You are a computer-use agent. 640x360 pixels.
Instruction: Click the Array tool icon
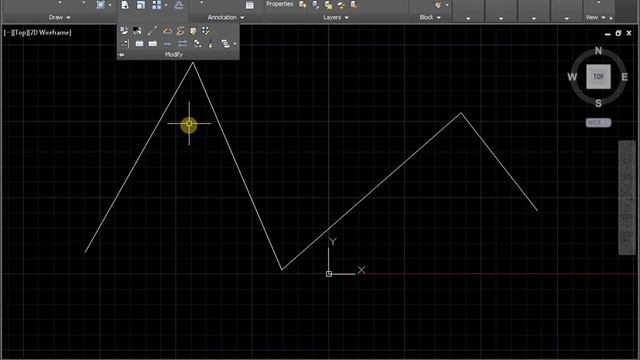[156, 5]
